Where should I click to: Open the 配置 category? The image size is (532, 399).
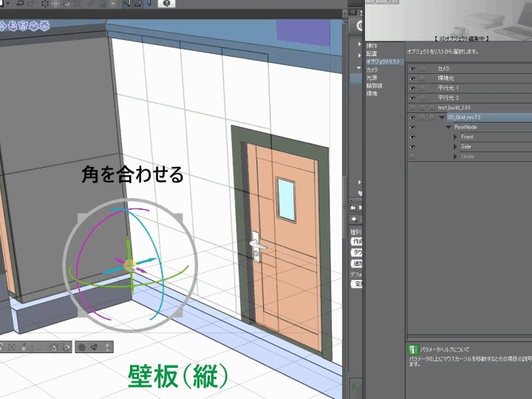pos(372,54)
